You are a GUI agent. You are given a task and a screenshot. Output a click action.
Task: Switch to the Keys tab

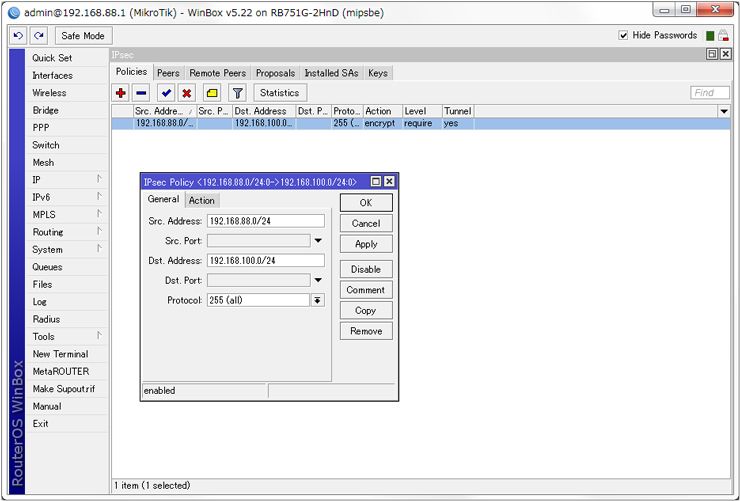(378, 73)
